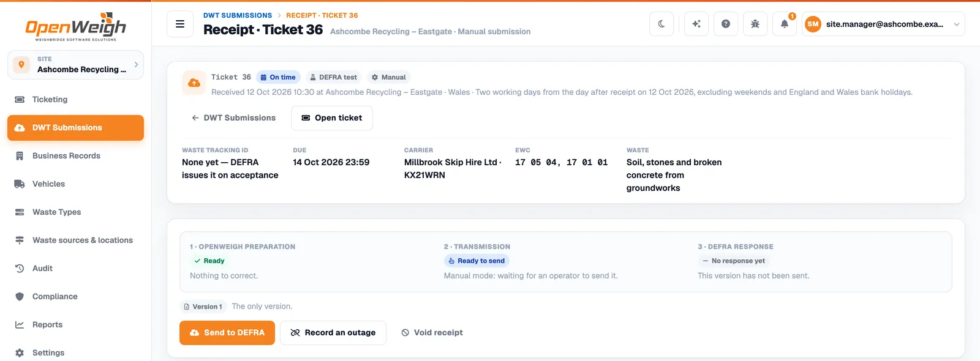
Task: Click Receipt · Ticket 36 breadcrumb
Action: coord(322,15)
